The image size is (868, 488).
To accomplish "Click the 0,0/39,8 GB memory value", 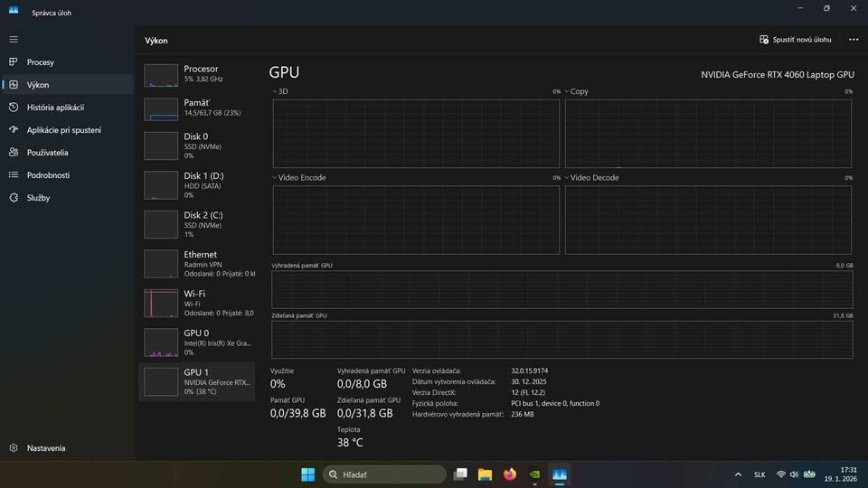I will 297,413.
